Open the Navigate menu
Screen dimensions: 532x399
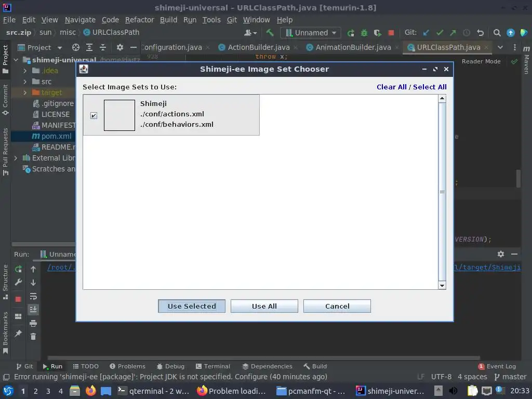click(80, 20)
